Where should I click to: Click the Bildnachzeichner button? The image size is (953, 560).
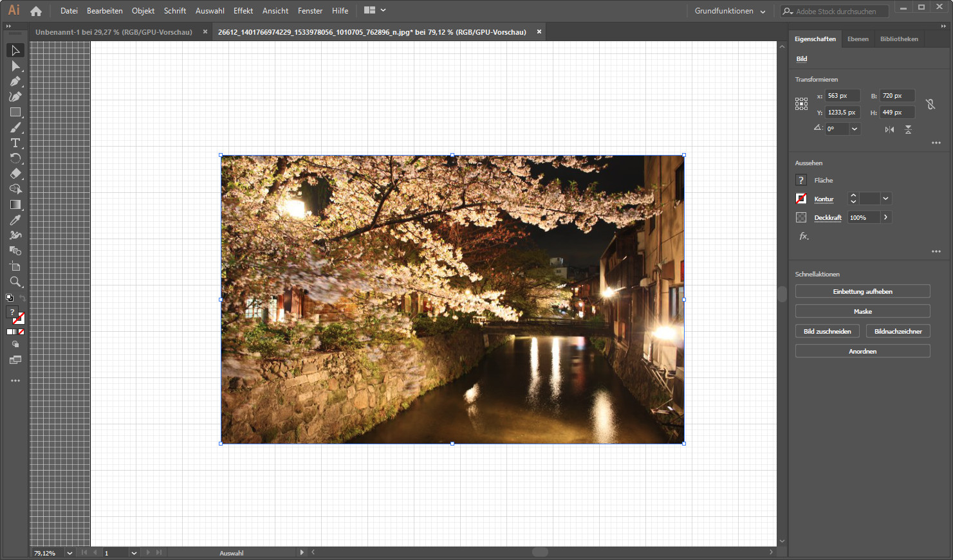898,332
